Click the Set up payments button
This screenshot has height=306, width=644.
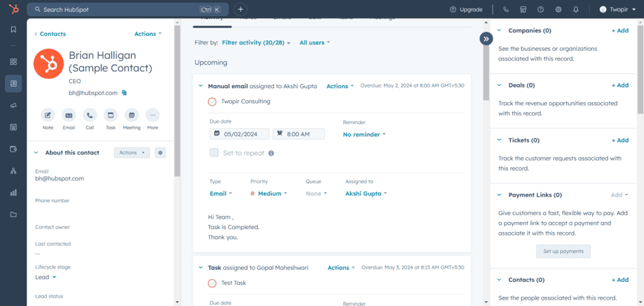(563, 251)
